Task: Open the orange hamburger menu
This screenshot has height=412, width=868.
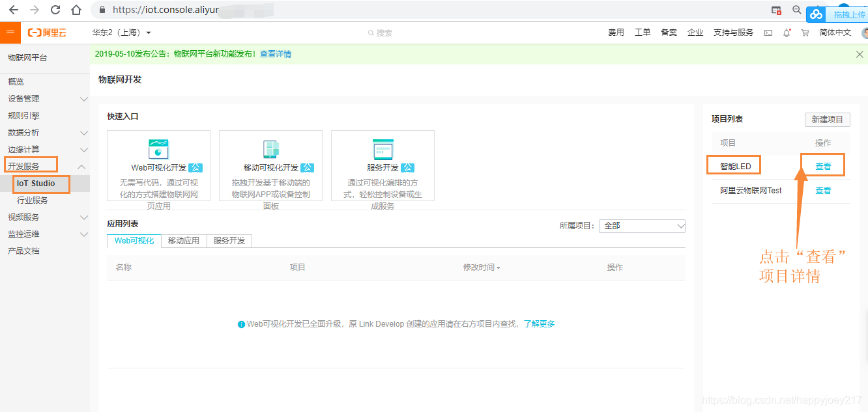Action: pos(10,33)
